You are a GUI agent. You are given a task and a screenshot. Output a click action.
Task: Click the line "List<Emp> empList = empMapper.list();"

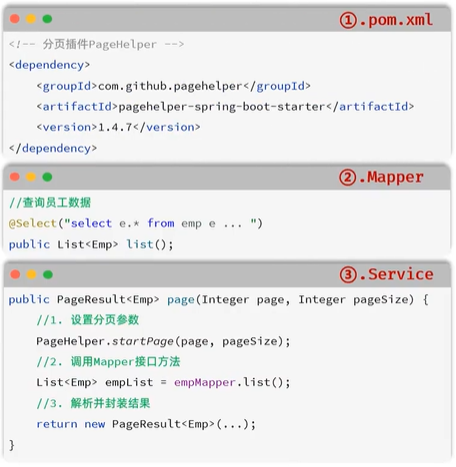click(x=163, y=382)
